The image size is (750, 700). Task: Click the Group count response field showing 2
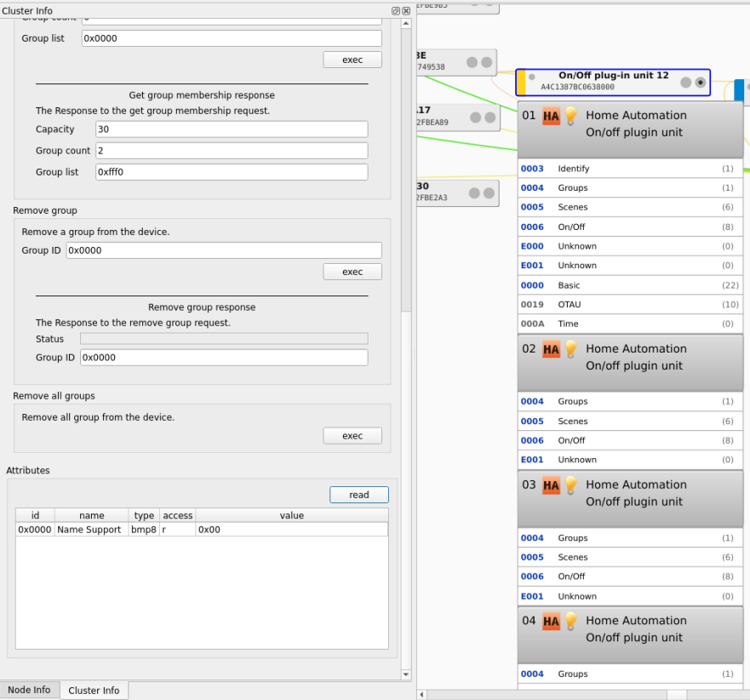pos(232,151)
